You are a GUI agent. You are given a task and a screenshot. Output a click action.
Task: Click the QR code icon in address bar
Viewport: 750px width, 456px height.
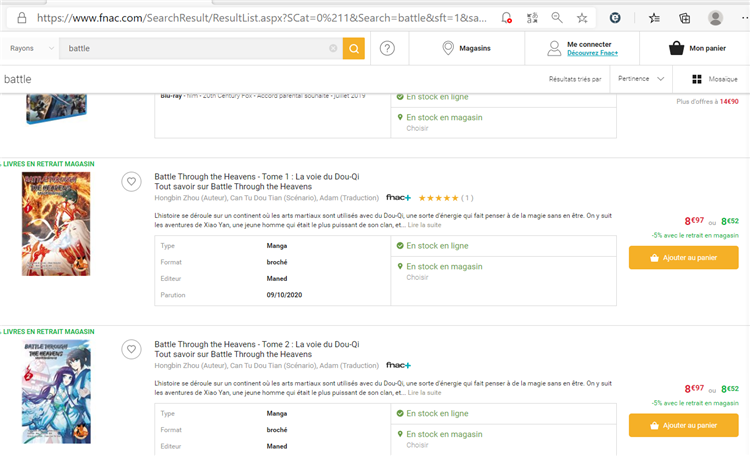(x=532, y=18)
